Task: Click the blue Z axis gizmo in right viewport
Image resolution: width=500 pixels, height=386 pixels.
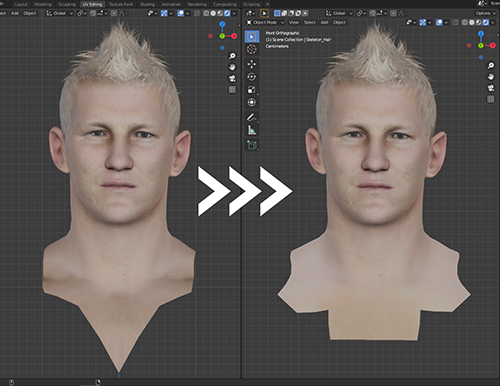Action: pos(481,34)
